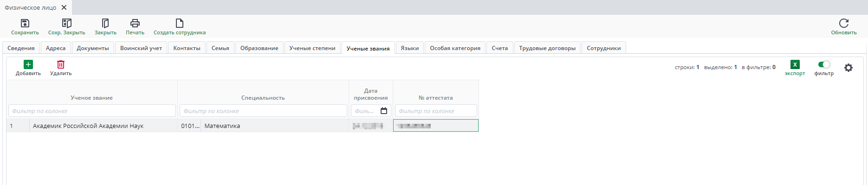The width and height of the screenshot is (868, 185).
Task: Open the Семья tab
Action: click(220, 48)
